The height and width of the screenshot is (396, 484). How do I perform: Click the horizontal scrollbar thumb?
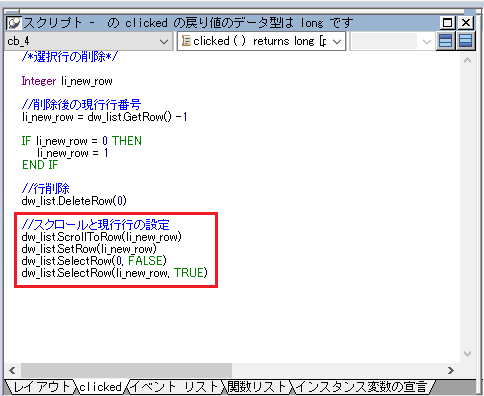(x=127, y=370)
